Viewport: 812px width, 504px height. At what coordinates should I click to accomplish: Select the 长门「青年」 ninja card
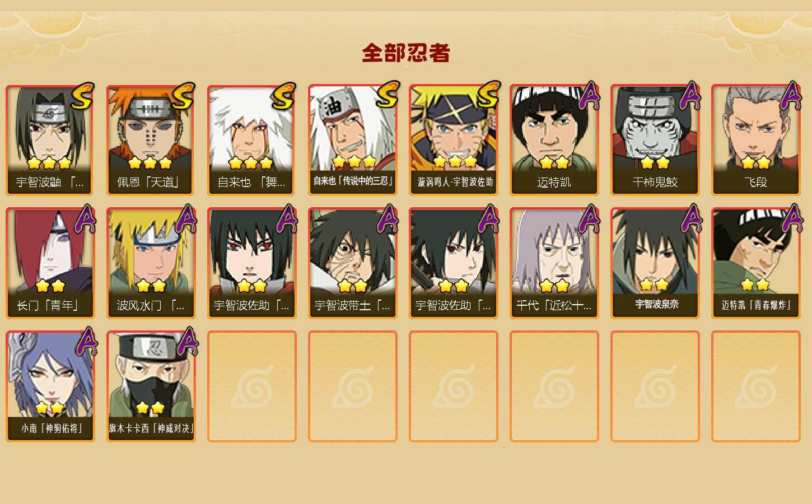[x=50, y=263]
